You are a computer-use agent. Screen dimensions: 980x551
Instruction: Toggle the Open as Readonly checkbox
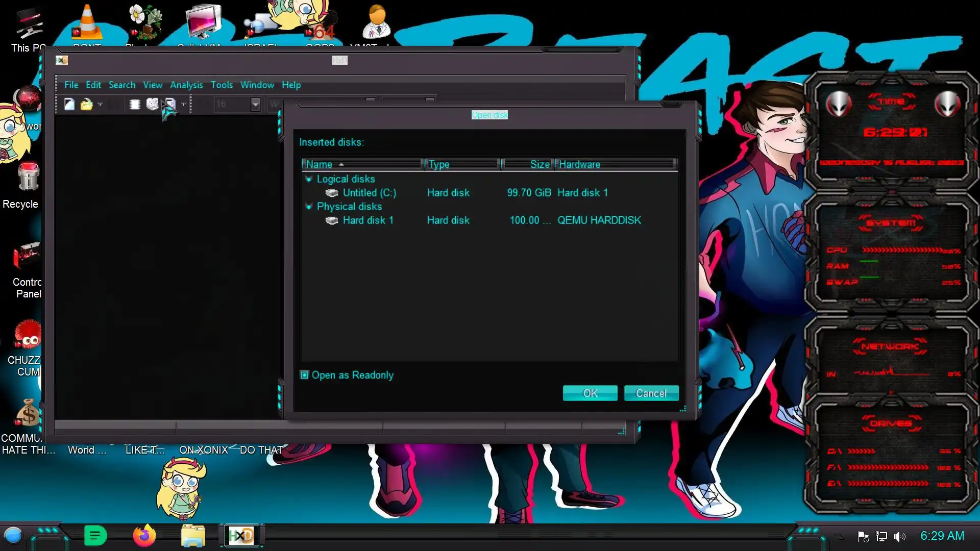pos(305,375)
